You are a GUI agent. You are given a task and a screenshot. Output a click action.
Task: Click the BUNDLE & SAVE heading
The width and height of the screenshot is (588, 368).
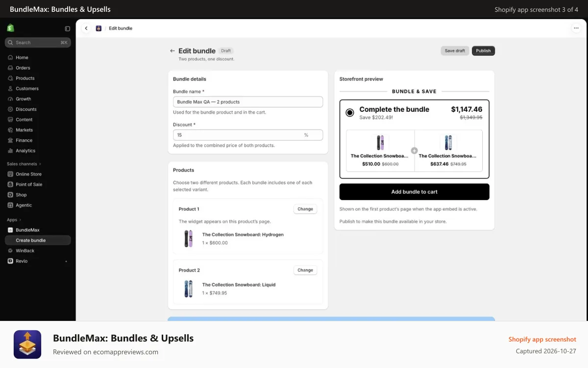[x=415, y=91]
